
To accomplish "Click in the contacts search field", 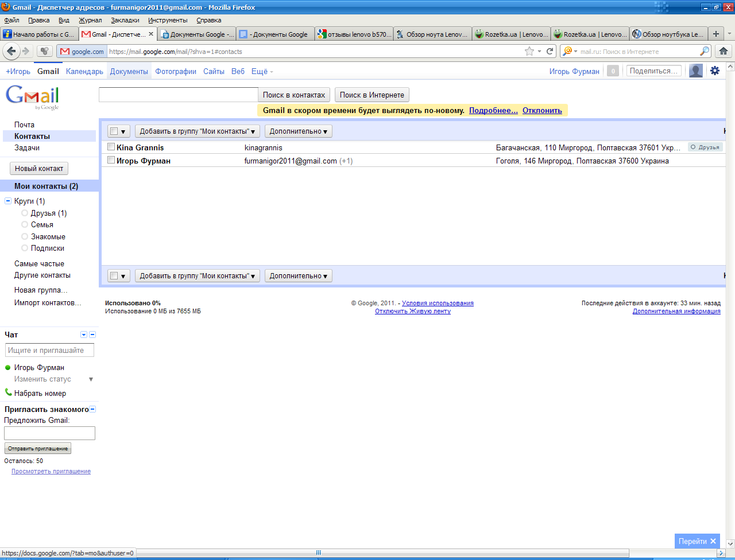I will 179,95.
